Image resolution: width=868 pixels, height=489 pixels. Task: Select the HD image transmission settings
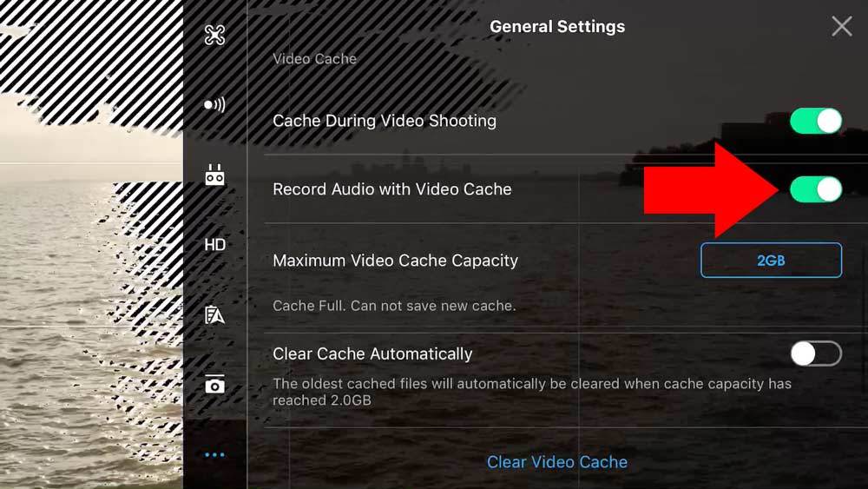pyautogui.click(x=214, y=245)
